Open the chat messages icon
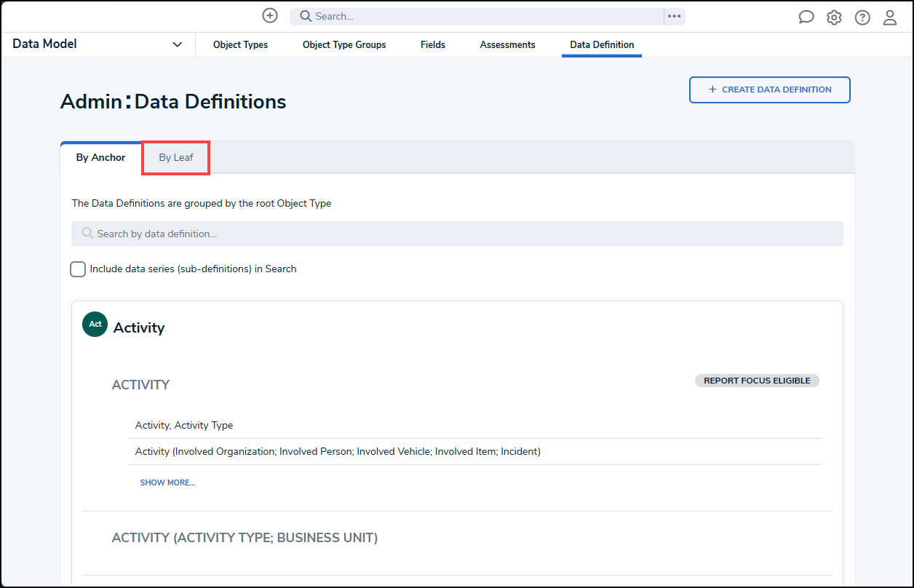 tap(806, 17)
